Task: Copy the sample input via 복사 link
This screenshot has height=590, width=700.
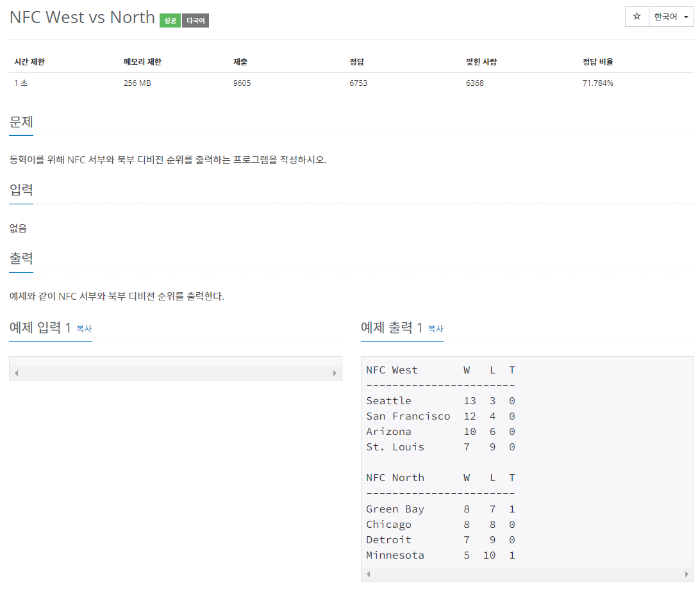Action: pos(84,329)
